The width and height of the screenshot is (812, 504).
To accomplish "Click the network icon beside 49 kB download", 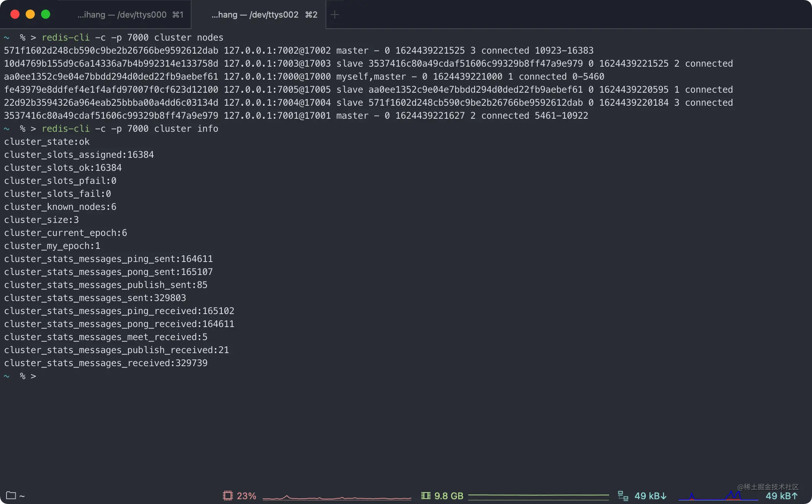I will click(x=623, y=496).
